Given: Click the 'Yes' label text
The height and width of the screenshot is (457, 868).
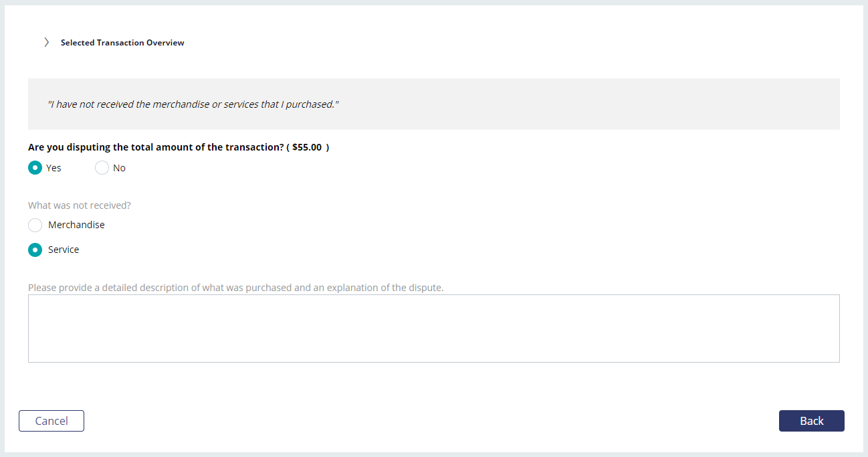Looking at the screenshot, I should pyautogui.click(x=53, y=168).
